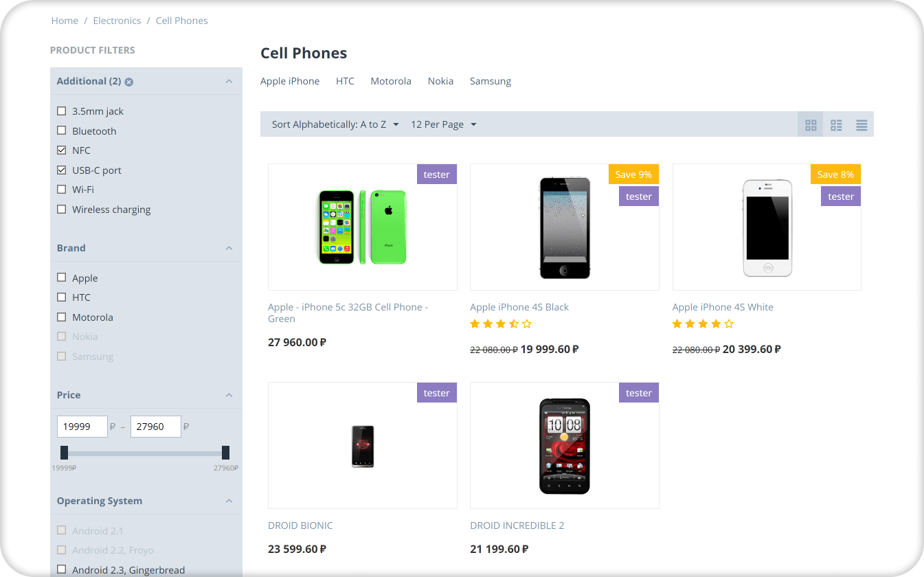Enable the Bluetooth filter checkbox
The height and width of the screenshot is (577, 924).
tap(62, 131)
